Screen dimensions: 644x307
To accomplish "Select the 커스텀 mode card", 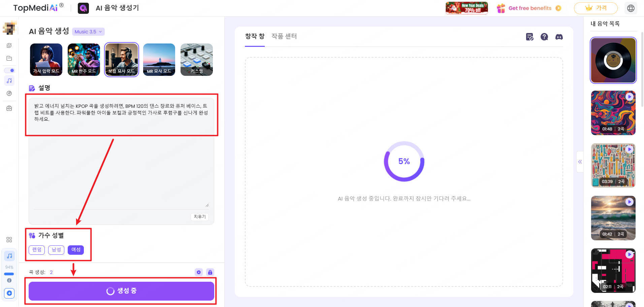I will (197, 60).
